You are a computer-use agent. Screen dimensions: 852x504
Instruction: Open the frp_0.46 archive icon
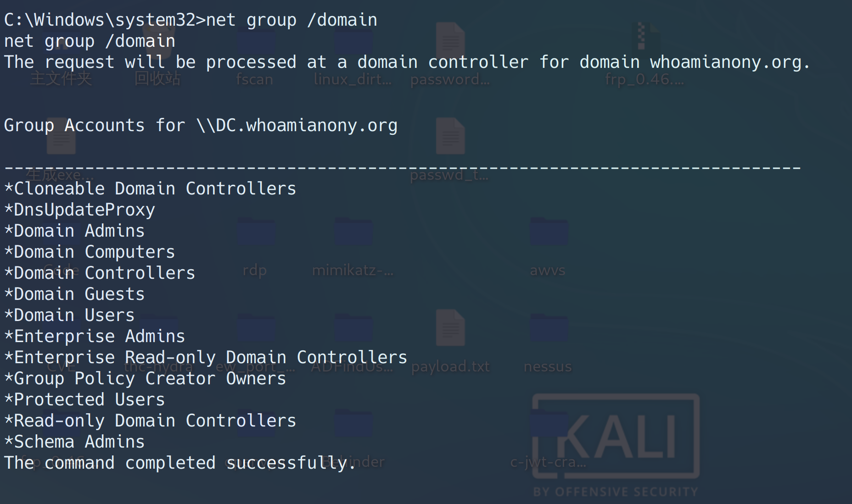click(x=645, y=39)
